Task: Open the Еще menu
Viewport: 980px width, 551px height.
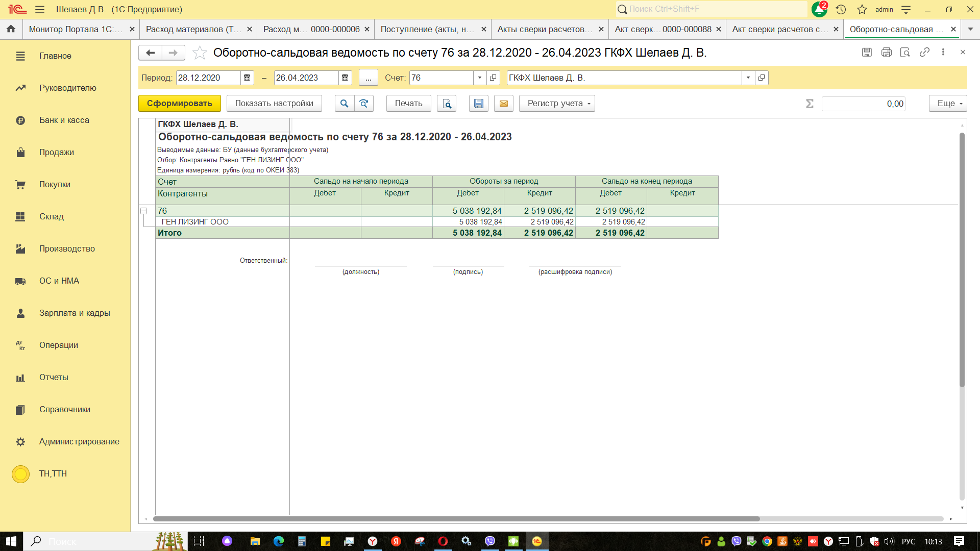Action: tap(948, 103)
